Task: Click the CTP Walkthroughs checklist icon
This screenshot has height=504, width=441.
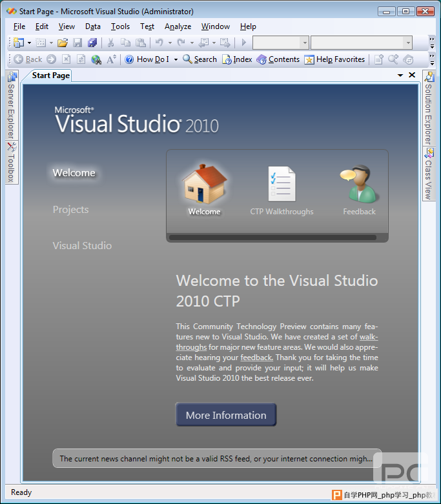Action: (282, 184)
